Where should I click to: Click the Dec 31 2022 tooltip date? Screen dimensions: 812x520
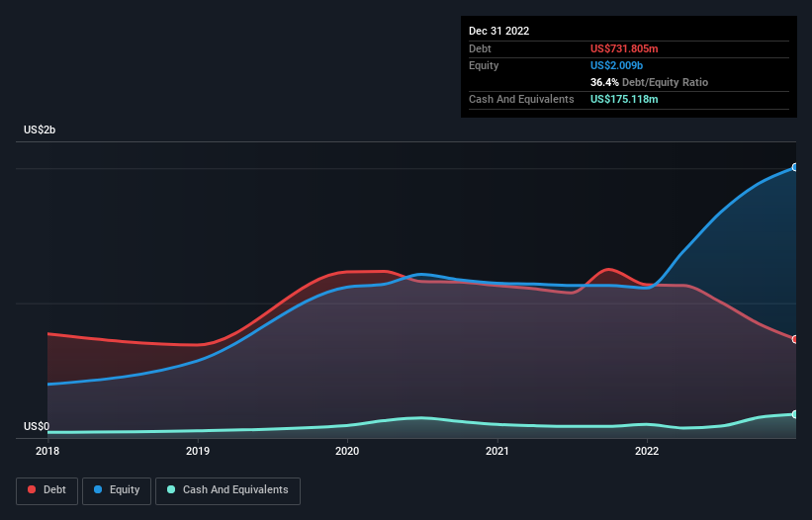pos(498,31)
